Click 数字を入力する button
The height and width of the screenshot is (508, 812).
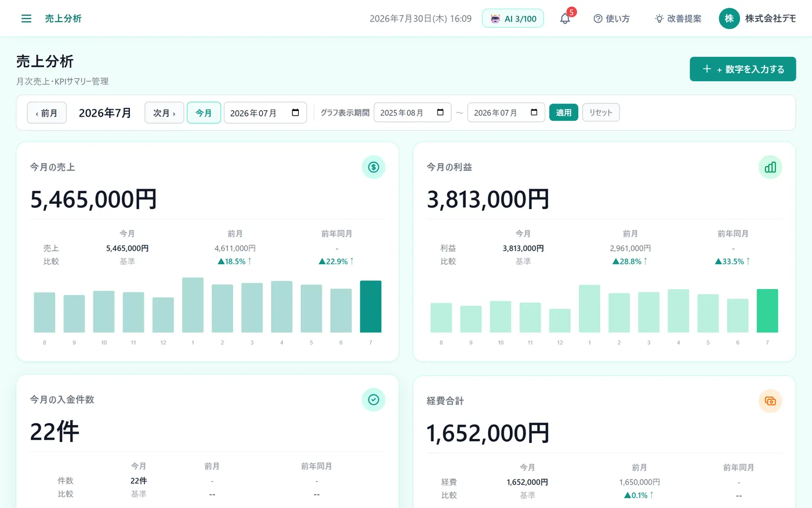(742, 69)
